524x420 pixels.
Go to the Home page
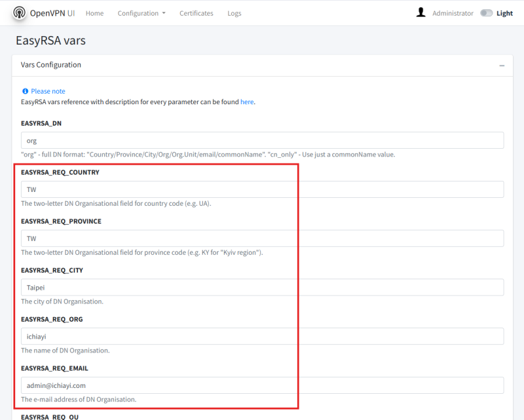click(x=94, y=13)
